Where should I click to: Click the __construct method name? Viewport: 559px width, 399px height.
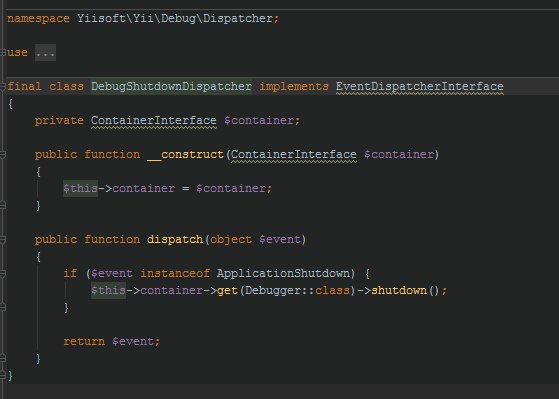pos(185,155)
